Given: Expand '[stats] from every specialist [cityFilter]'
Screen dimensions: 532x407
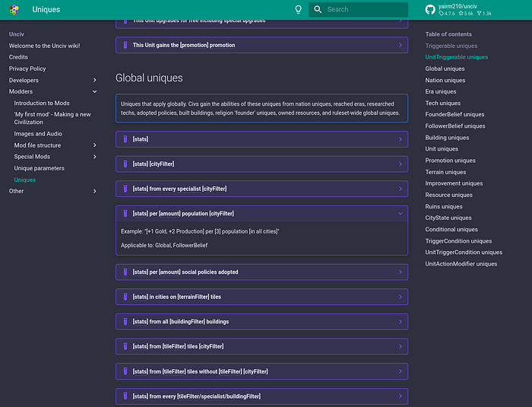Looking at the screenshot, I should (x=261, y=189).
